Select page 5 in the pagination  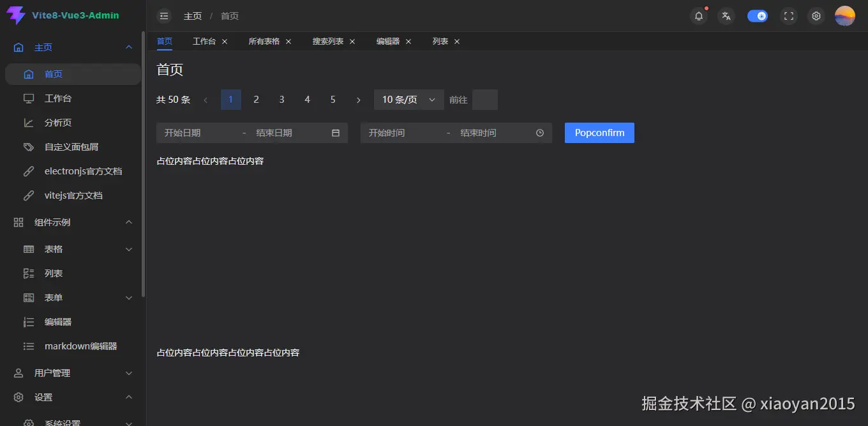click(x=333, y=100)
